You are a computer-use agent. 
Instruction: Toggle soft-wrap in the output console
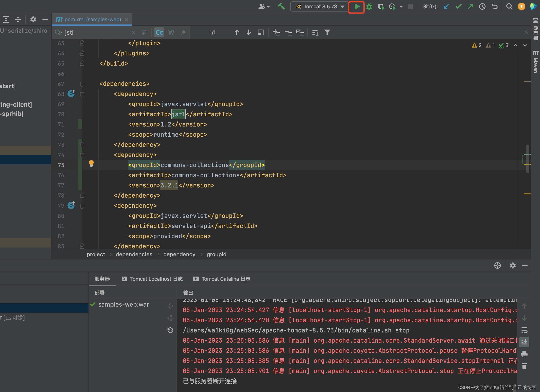tap(524, 330)
